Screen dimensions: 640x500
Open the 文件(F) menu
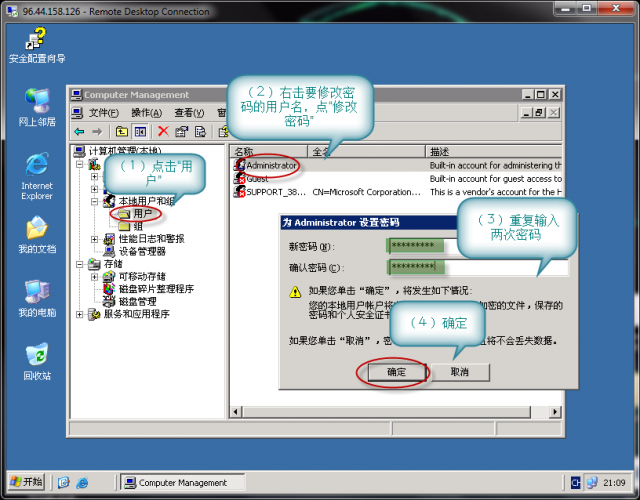(x=104, y=113)
